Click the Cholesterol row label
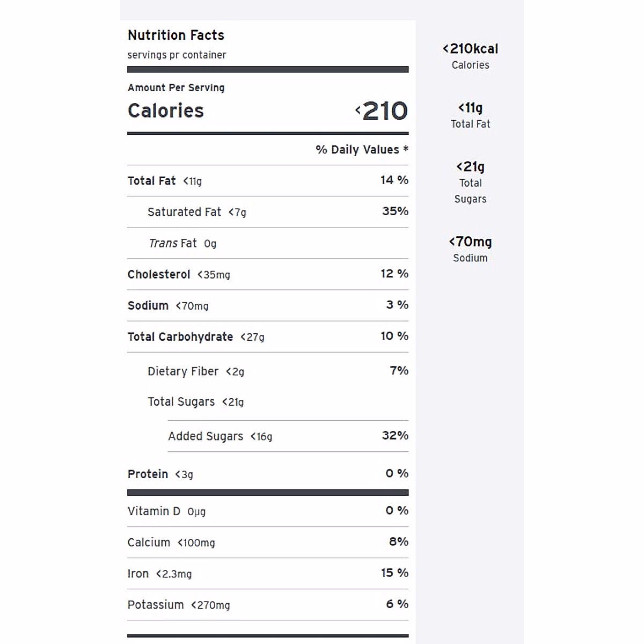The height and width of the screenshot is (644, 644). [159, 274]
